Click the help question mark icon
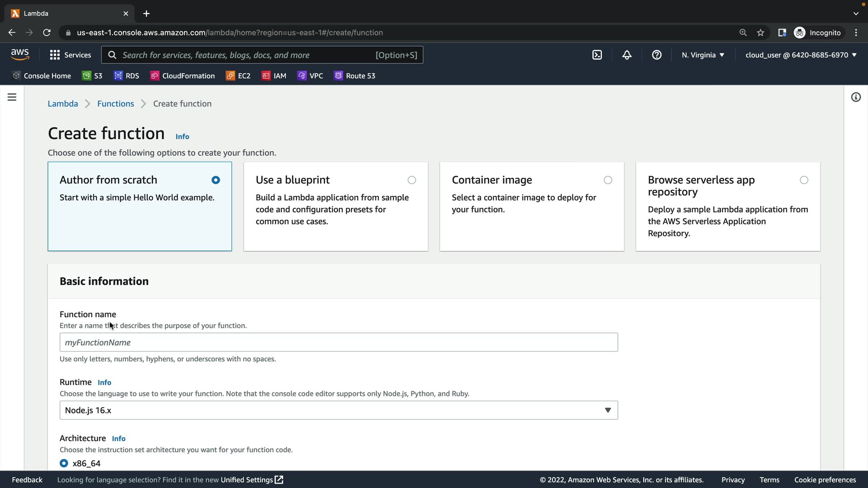 pyautogui.click(x=656, y=55)
